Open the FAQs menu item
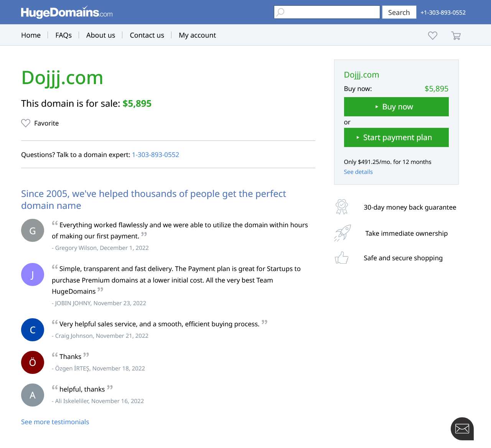The image size is (491, 448). [64, 35]
